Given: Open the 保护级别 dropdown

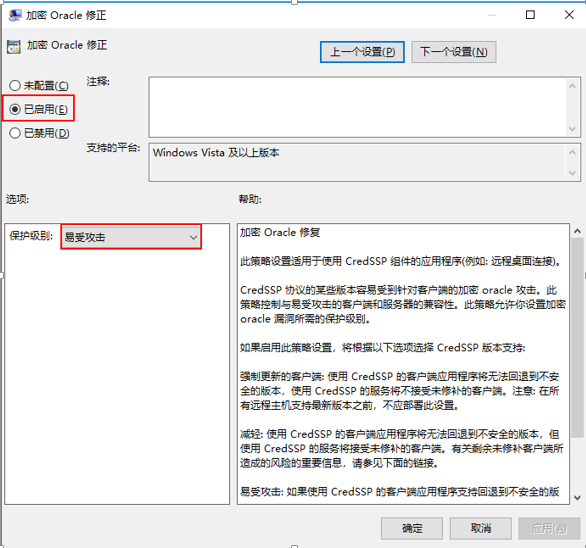Looking at the screenshot, I should [131, 237].
